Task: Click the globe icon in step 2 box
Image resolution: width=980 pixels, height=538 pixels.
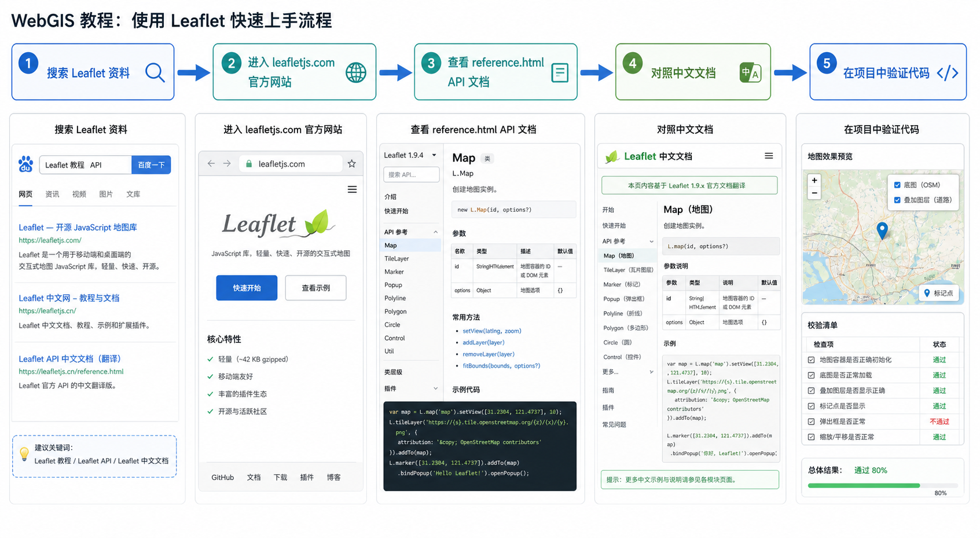Action: tap(356, 73)
